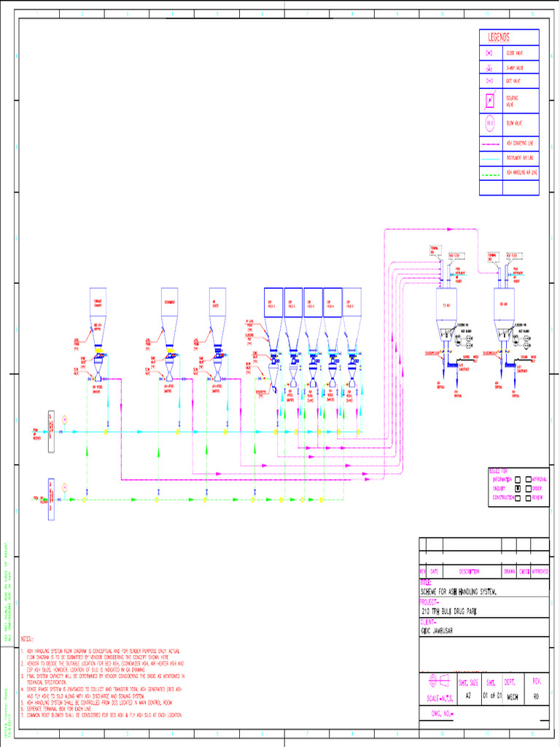Click the gate valve symbol in Legends

[489, 81]
